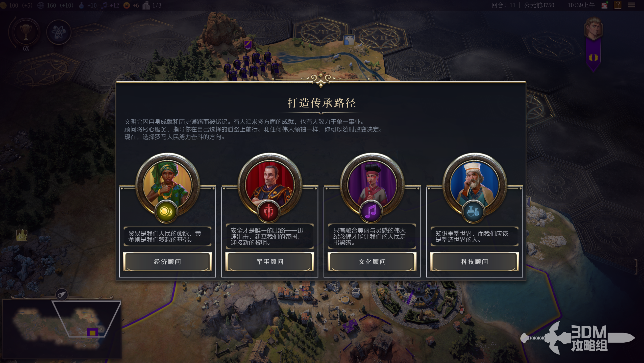Click the polar bear marker on the map
The width and height of the screenshot is (644, 363).
[349, 40]
